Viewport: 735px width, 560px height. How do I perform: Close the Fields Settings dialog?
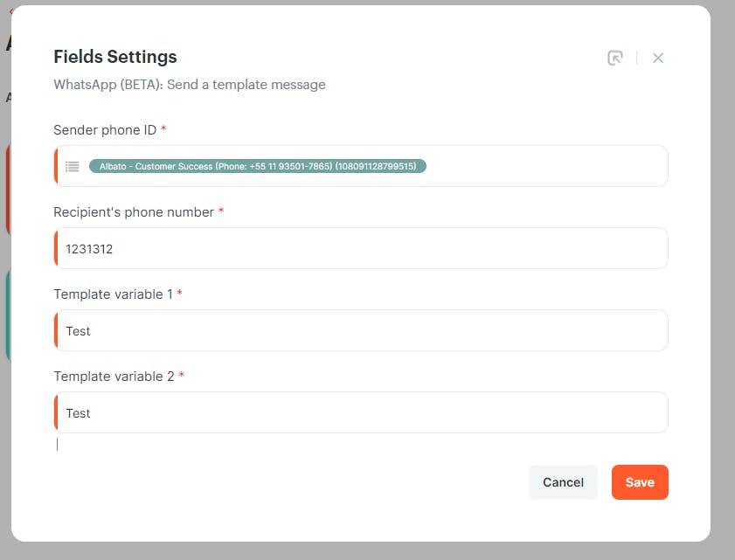pyautogui.click(x=658, y=59)
